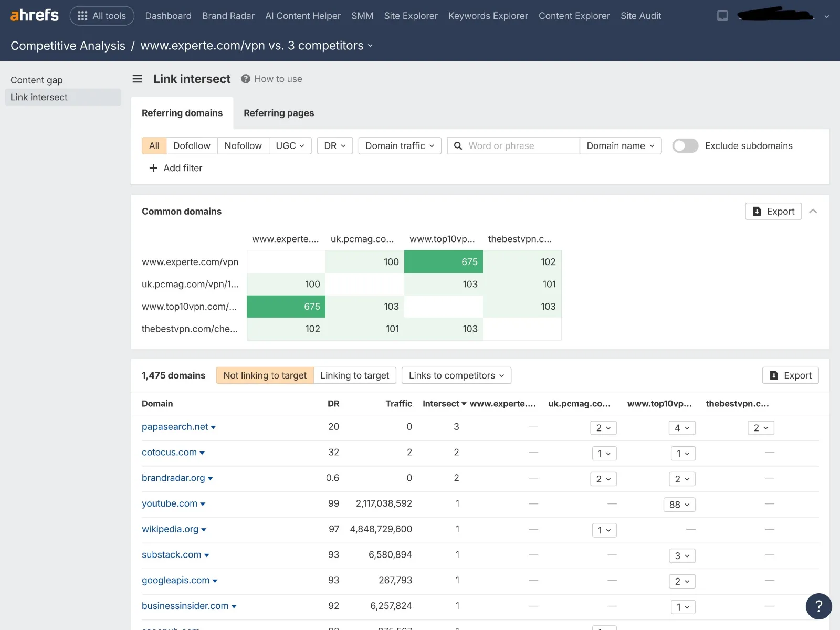Open Brand Radar

pos(228,16)
